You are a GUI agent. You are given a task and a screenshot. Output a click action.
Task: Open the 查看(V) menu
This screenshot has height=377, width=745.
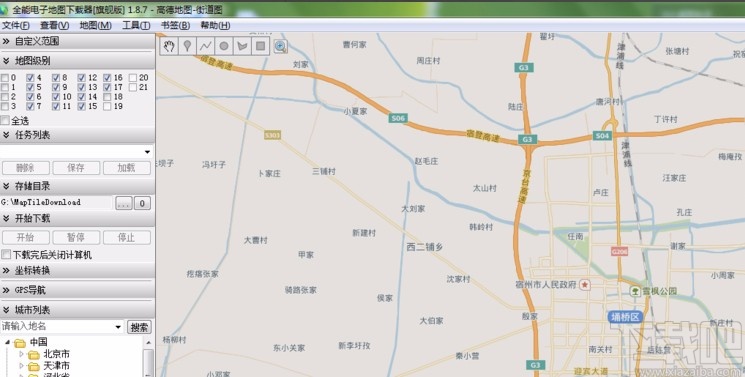click(x=54, y=26)
